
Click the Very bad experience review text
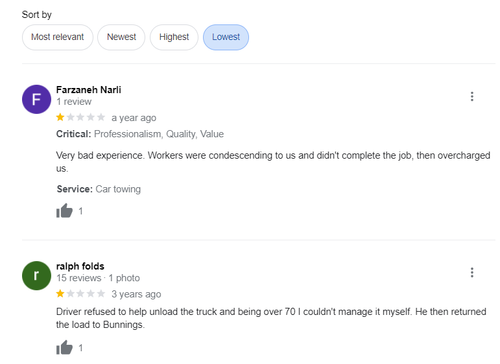tap(273, 162)
